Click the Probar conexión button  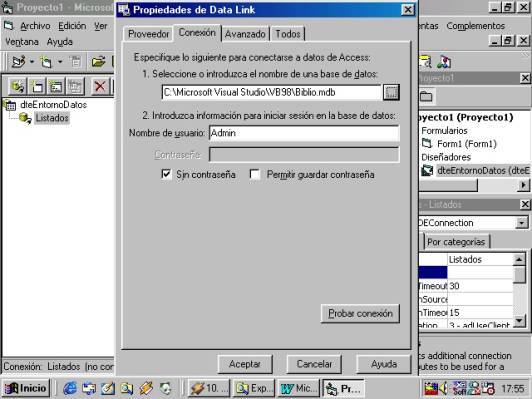(360, 314)
